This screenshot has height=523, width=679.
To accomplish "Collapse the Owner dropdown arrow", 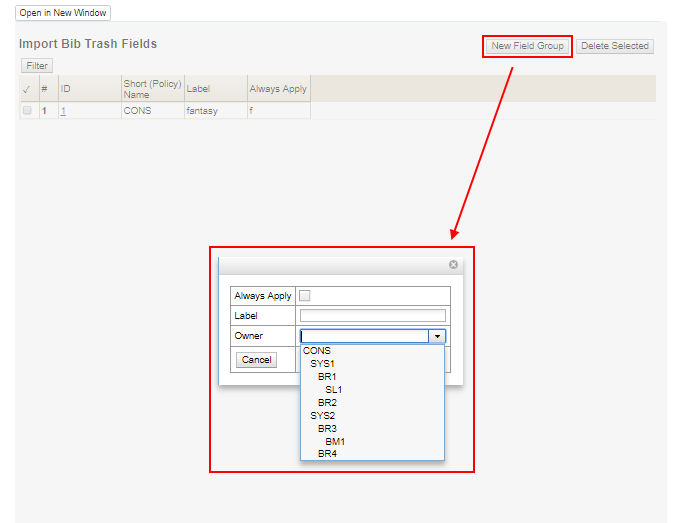I will [437, 336].
